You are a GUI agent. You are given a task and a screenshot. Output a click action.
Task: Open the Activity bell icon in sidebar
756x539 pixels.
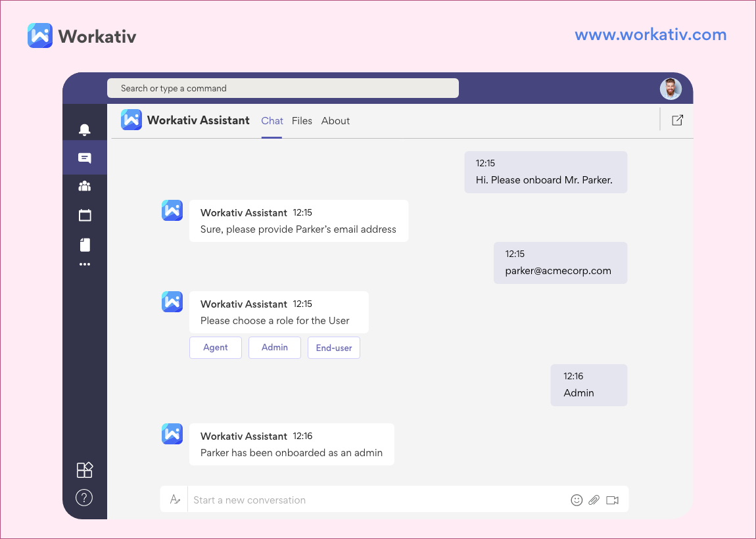84,129
